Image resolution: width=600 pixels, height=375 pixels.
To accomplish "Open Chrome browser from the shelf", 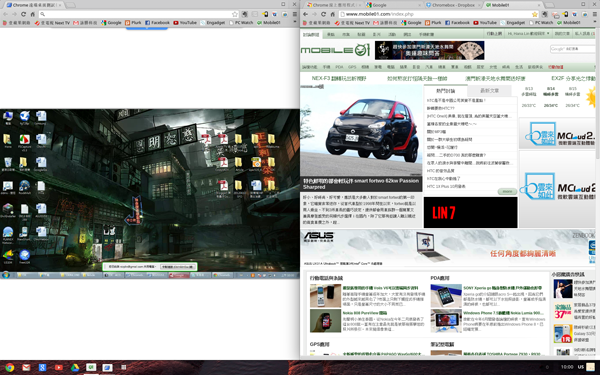I will click(10, 367).
